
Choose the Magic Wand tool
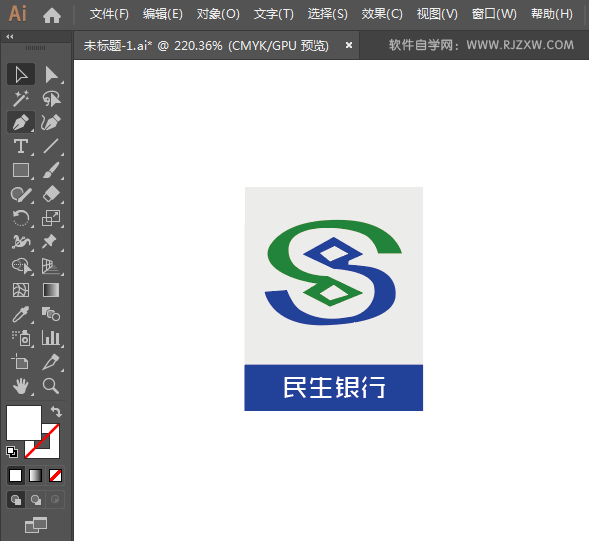coord(21,98)
